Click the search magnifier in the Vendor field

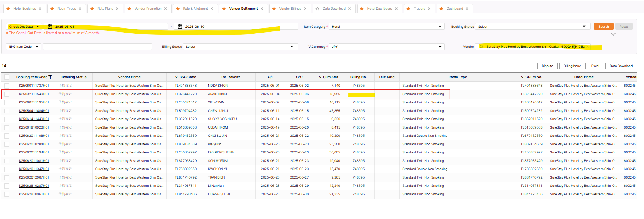[481, 47]
